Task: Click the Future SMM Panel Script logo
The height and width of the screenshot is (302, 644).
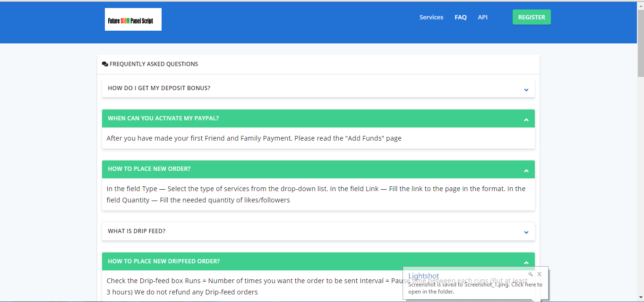Action: (133, 19)
